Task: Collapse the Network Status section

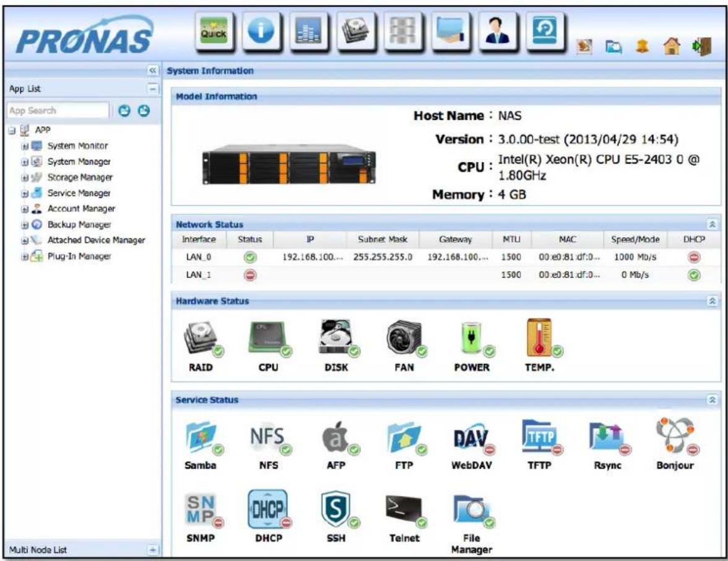Action: [x=712, y=224]
